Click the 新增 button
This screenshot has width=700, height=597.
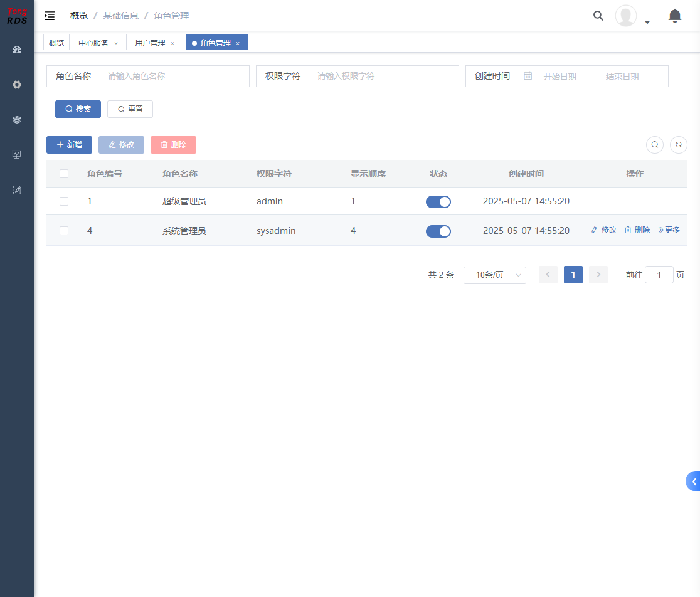(69, 145)
